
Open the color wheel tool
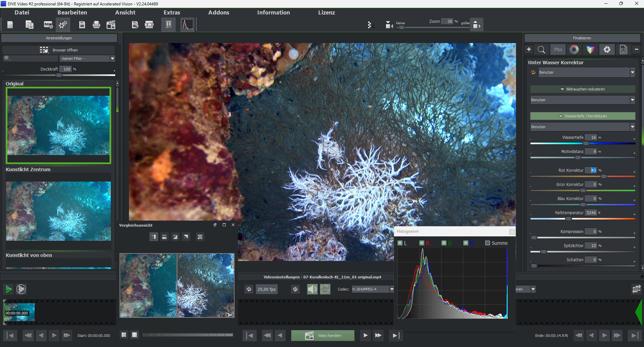[x=574, y=50]
